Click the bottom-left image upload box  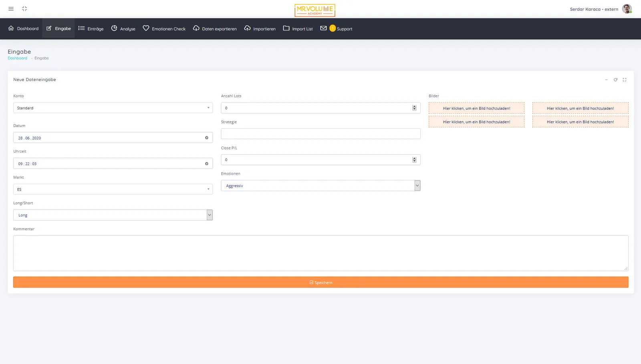[476, 122]
